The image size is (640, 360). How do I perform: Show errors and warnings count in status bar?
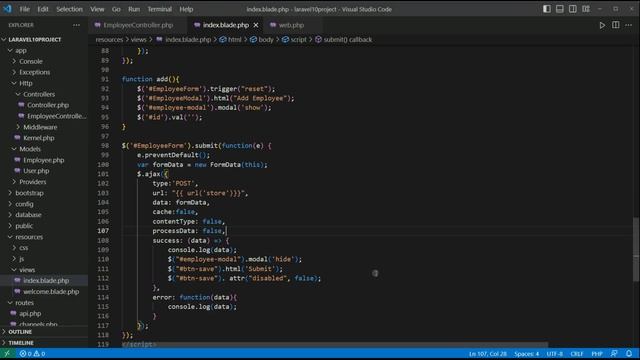pyautogui.click(x=32, y=353)
